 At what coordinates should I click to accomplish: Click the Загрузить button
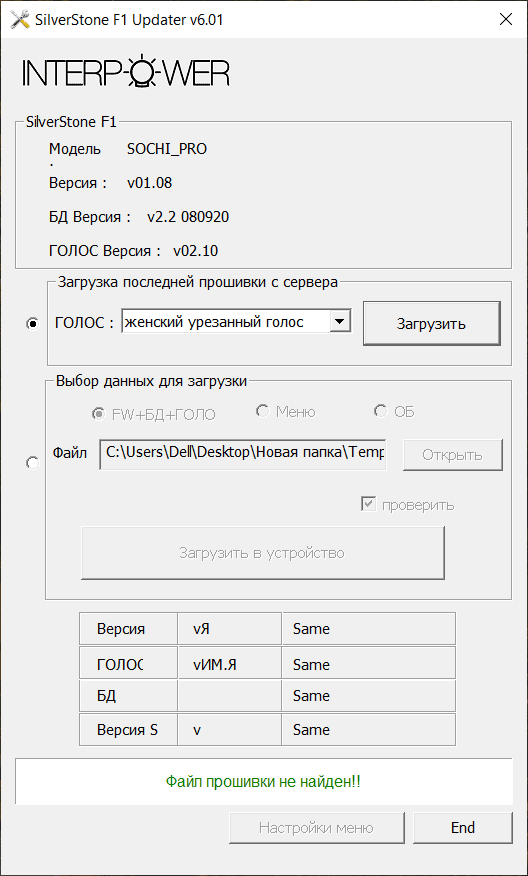click(x=431, y=323)
